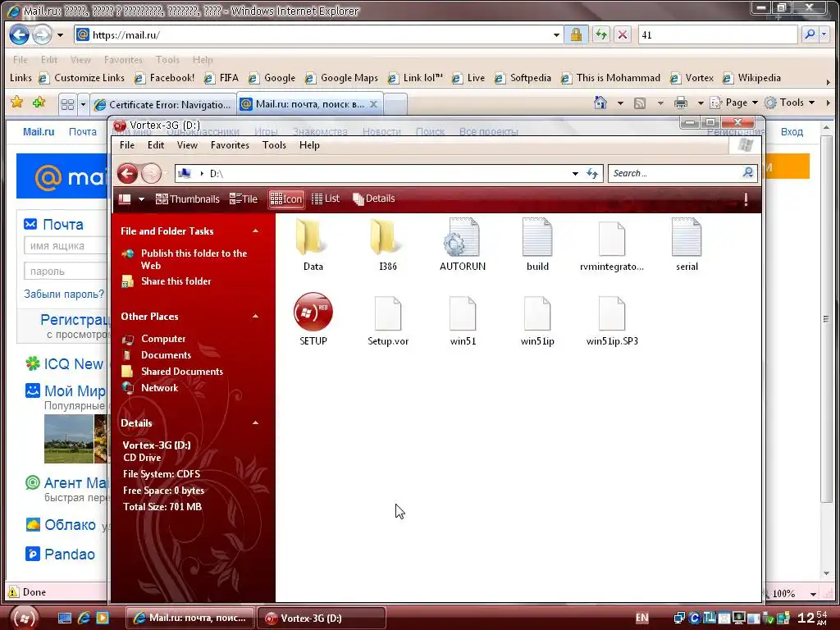840x630 pixels.
Task: Collapse the Other Places section
Action: point(256,316)
